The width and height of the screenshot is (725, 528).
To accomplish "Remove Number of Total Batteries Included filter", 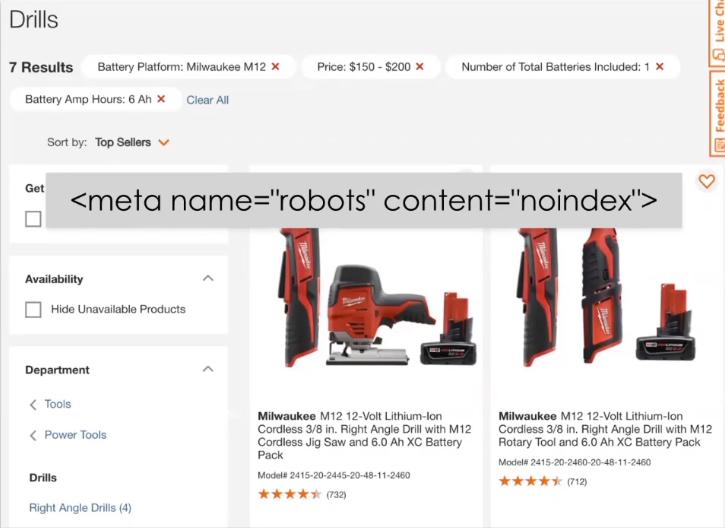I will tap(660, 67).
